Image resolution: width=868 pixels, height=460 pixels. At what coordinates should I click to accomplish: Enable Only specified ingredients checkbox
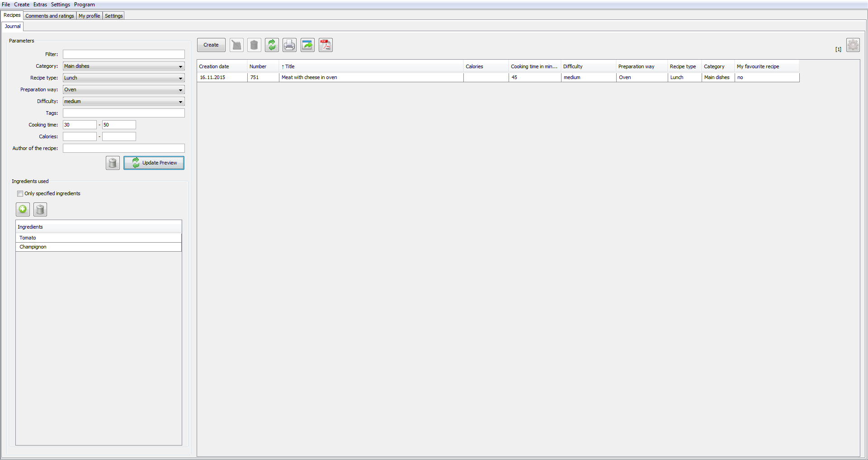pos(20,193)
